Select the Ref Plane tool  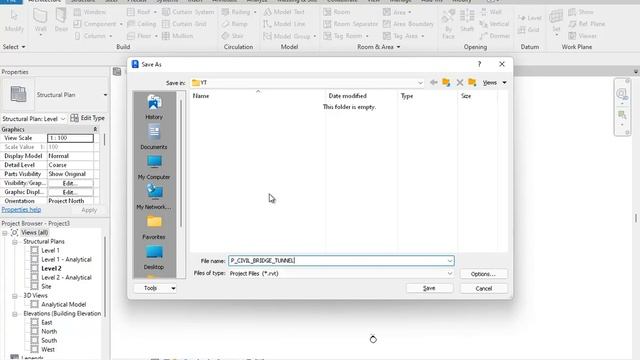point(587,24)
